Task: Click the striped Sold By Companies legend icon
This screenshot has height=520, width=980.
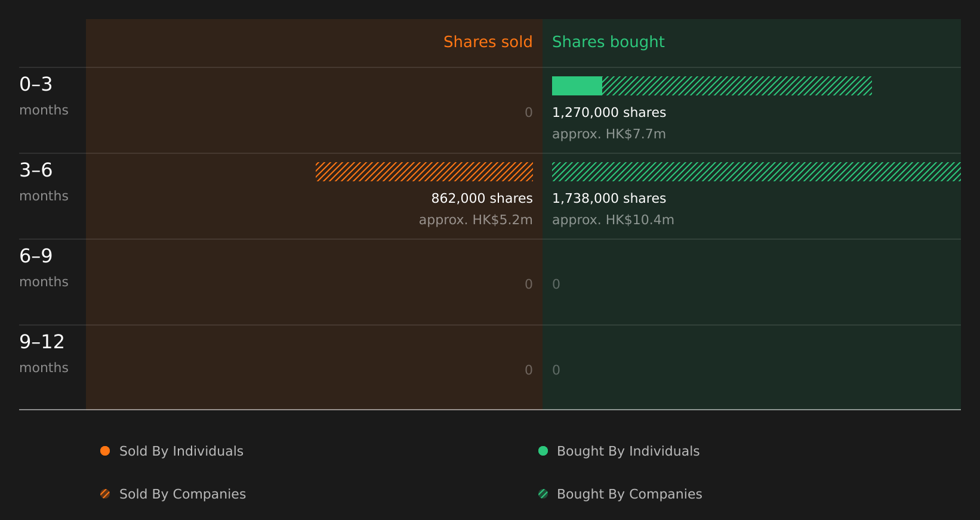Action: click(105, 494)
